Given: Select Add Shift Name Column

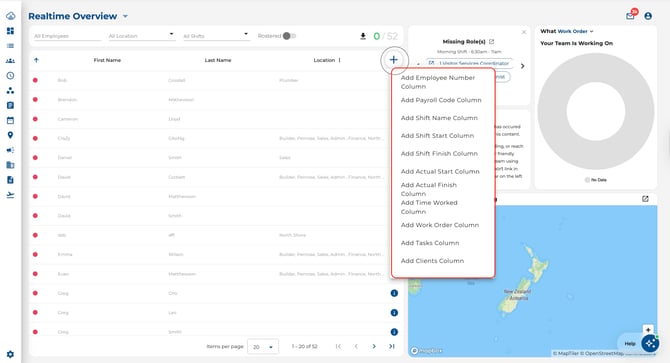Looking at the screenshot, I should (x=443, y=118).
